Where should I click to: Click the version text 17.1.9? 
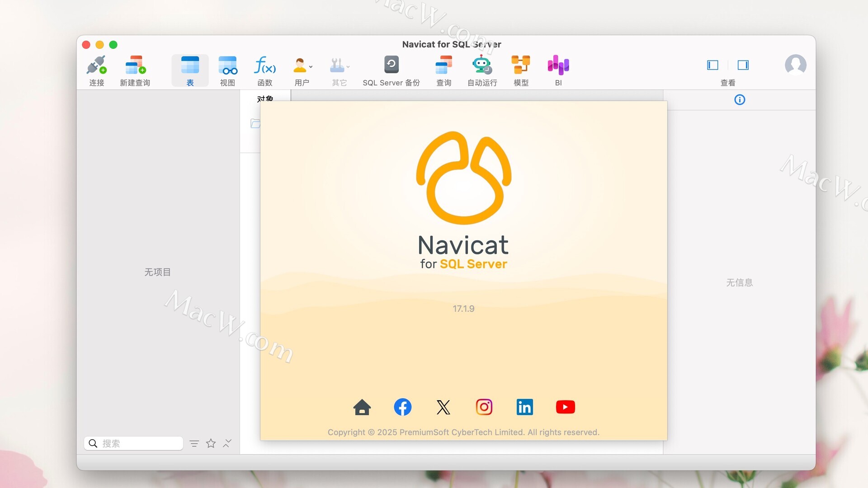(x=463, y=309)
